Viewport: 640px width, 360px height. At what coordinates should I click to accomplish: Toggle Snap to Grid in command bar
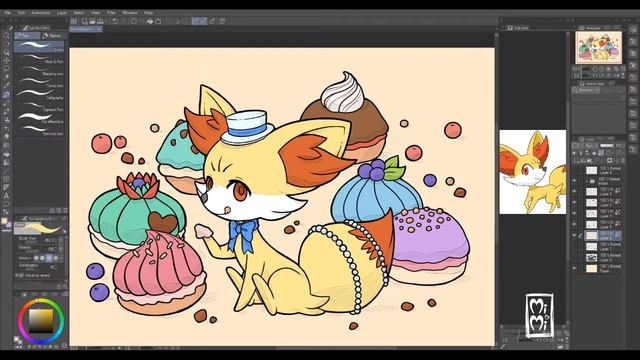[x=212, y=21]
